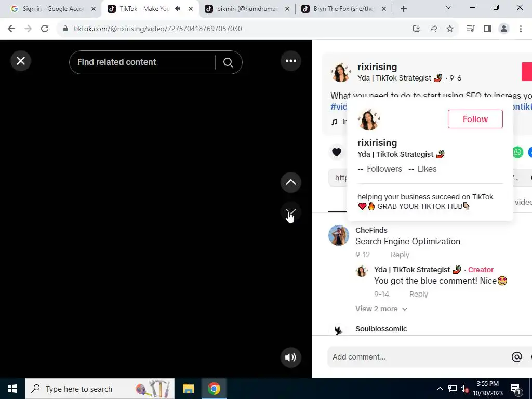This screenshot has height=399, width=532.
Task: Go to next video with down chevron
Action: pyautogui.click(x=291, y=212)
